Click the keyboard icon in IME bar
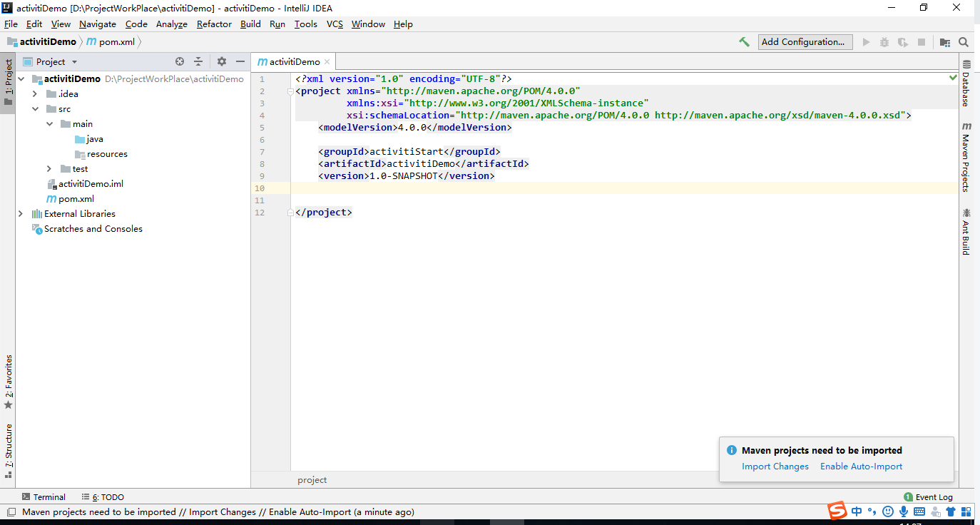The width and height of the screenshot is (980, 525). (x=919, y=511)
